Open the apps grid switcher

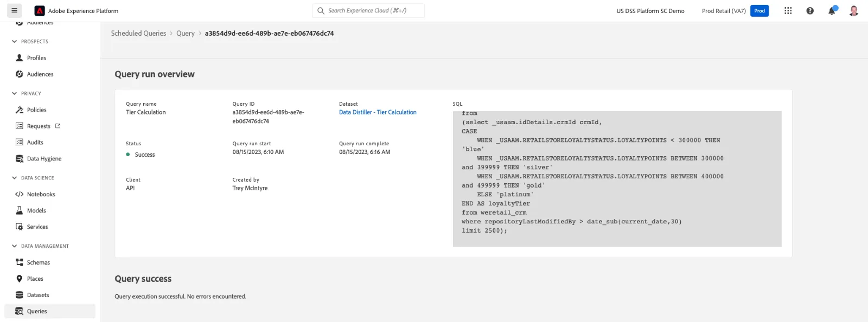coord(788,11)
